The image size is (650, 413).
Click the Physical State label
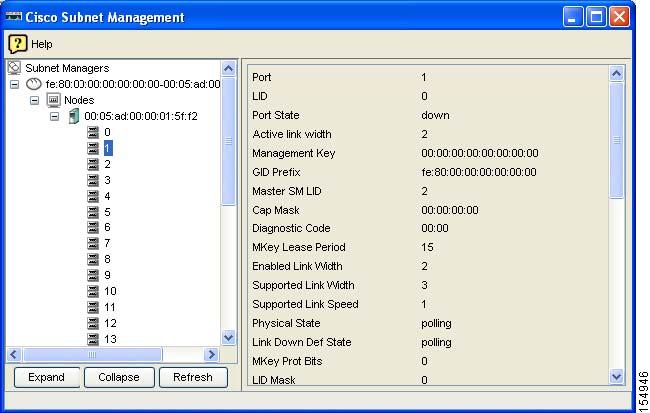coord(286,323)
